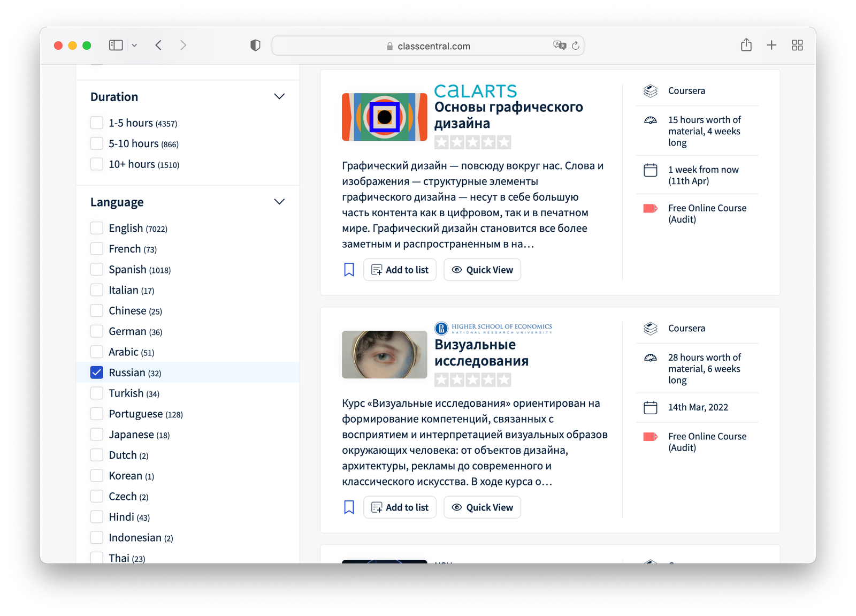Quick View the Визуальные исследования course

(x=482, y=507)
